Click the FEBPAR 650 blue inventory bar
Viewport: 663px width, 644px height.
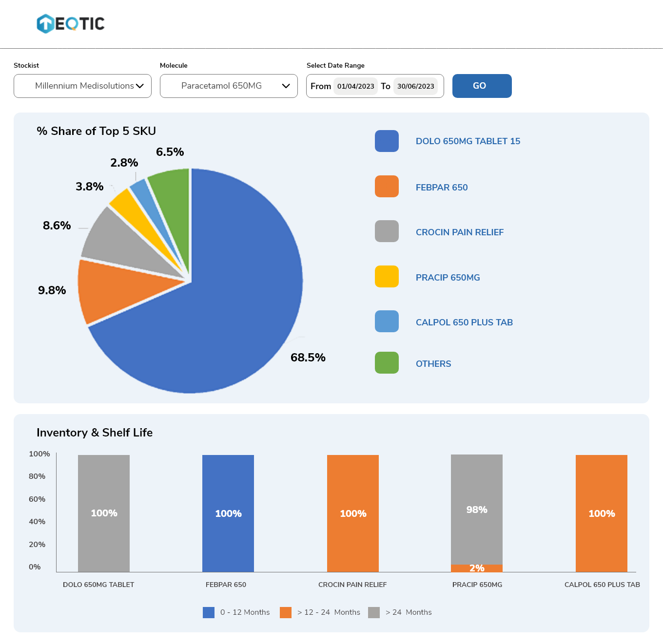228,513
